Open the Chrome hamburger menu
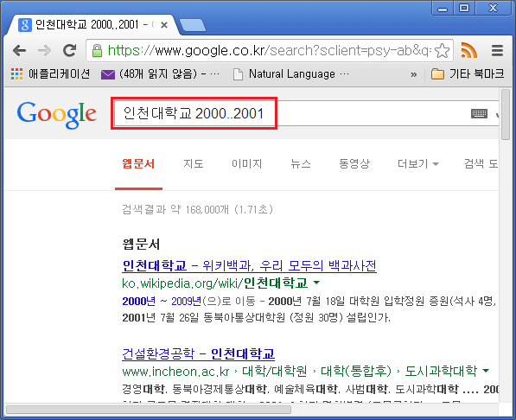 tap(497, 50)
